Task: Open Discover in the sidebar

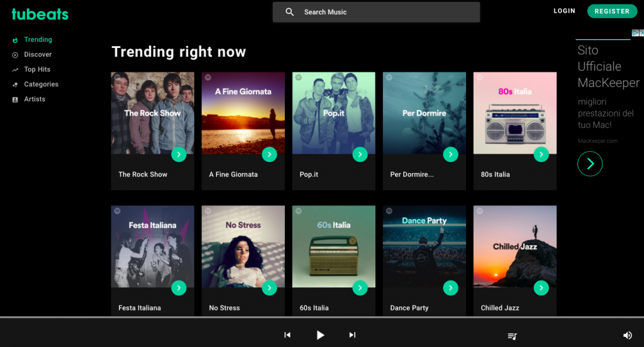Action: tap(38, 55)
